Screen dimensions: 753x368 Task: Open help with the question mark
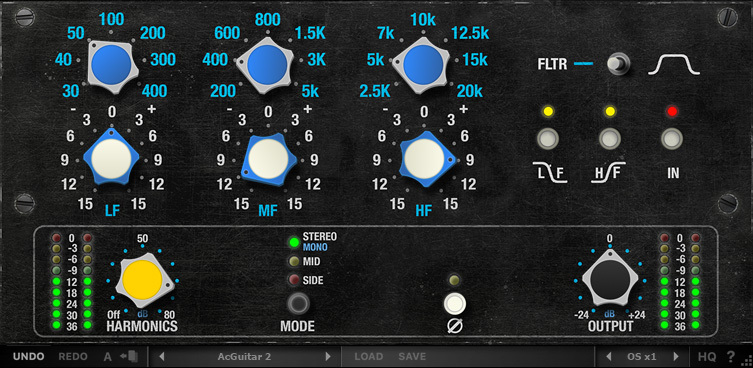[731, 356]
